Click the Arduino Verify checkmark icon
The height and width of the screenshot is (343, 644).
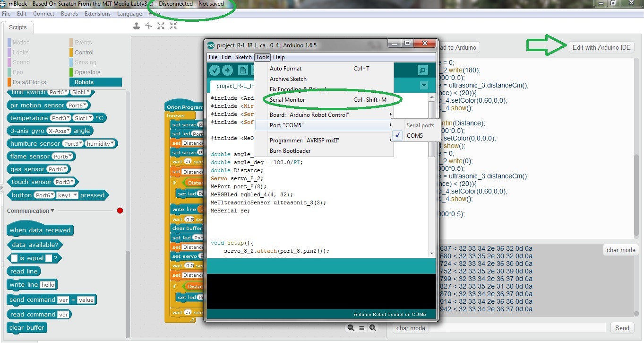point(215,70)
